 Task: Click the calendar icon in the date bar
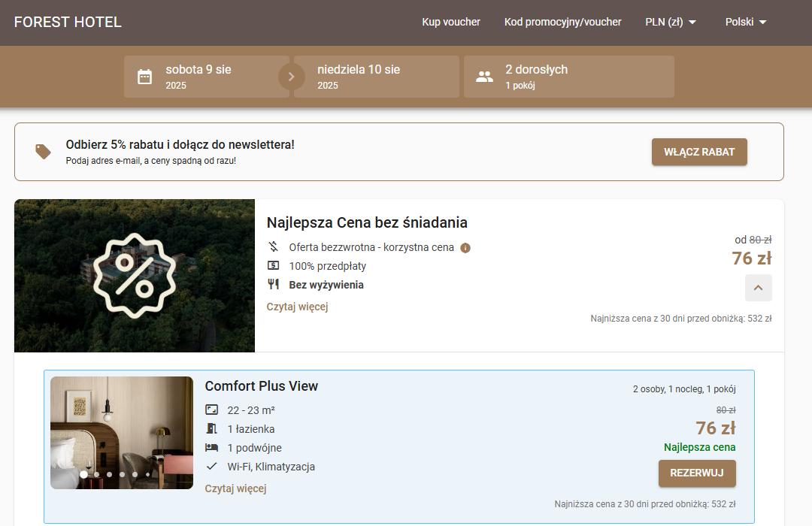(144, 77)
